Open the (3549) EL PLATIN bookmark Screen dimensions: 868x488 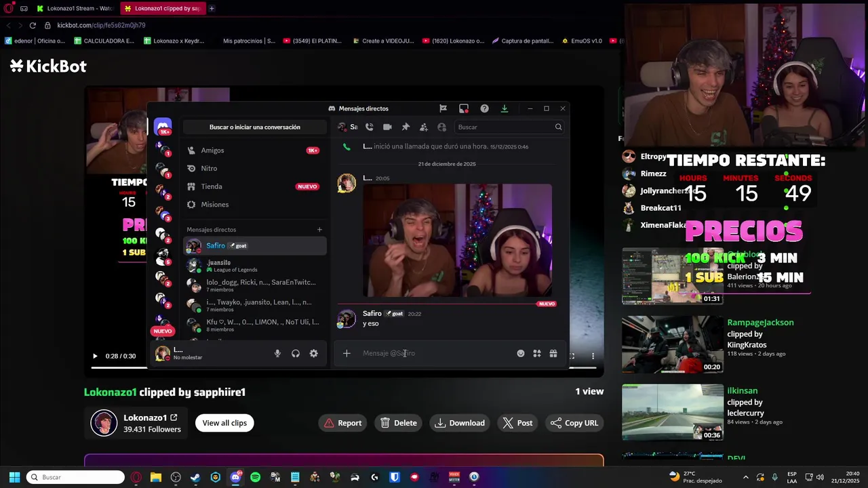[313, 41]
